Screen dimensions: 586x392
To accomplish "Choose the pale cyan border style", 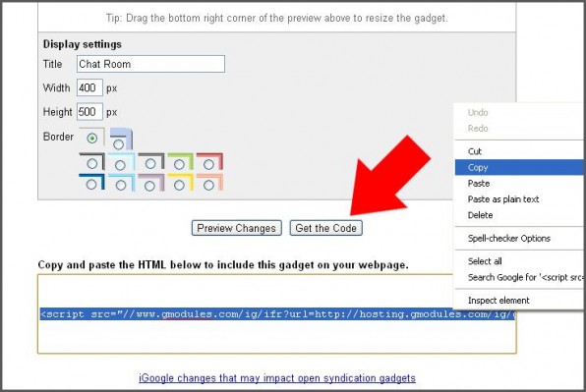I will point(120,165).
